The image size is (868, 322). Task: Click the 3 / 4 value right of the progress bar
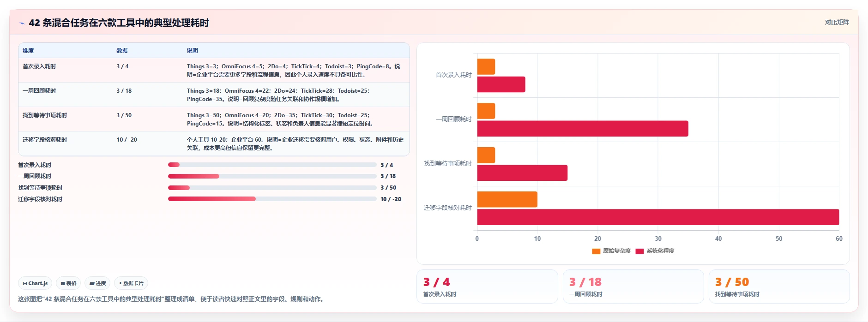coord(387,165)
